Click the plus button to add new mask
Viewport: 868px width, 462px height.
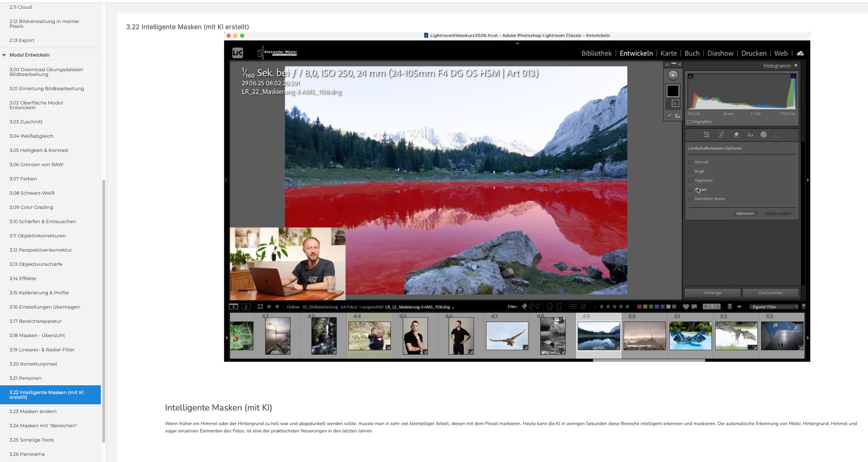tap(673, 75)
